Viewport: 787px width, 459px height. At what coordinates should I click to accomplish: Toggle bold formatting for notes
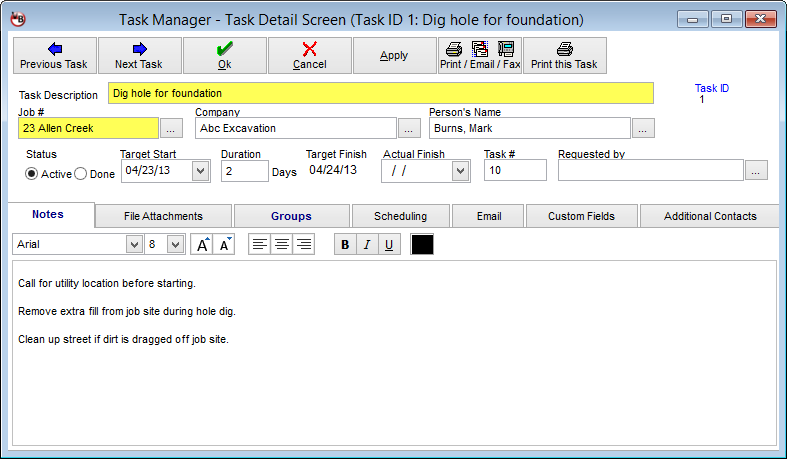(345, 244)
